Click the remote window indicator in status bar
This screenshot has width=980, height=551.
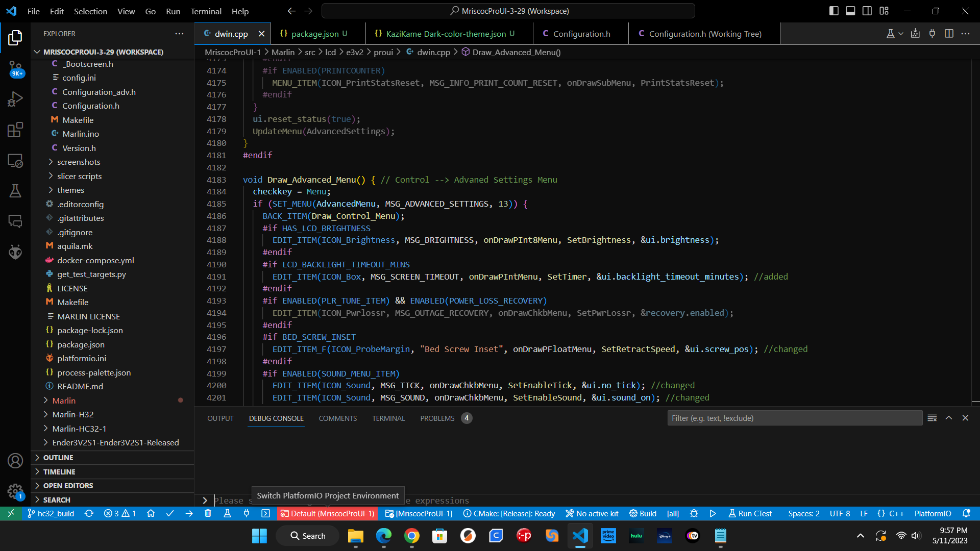pyautogui.click(x=10, y=513)
